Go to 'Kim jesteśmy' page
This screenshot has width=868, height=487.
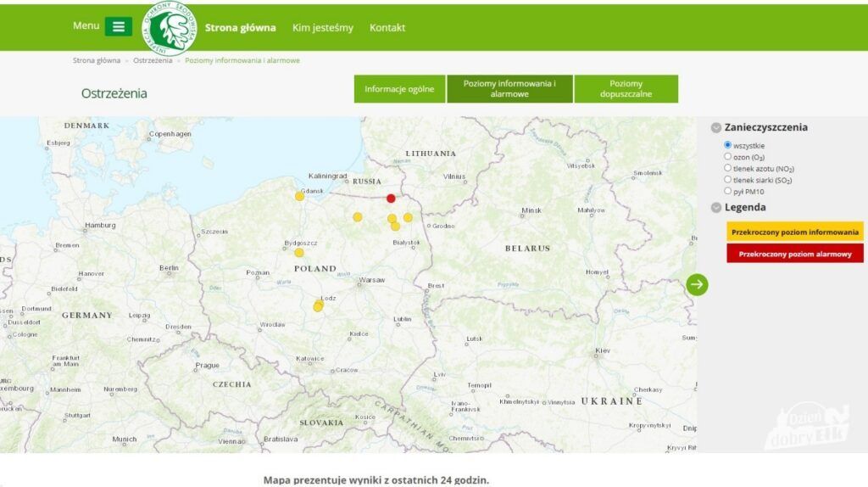[323, 28]
